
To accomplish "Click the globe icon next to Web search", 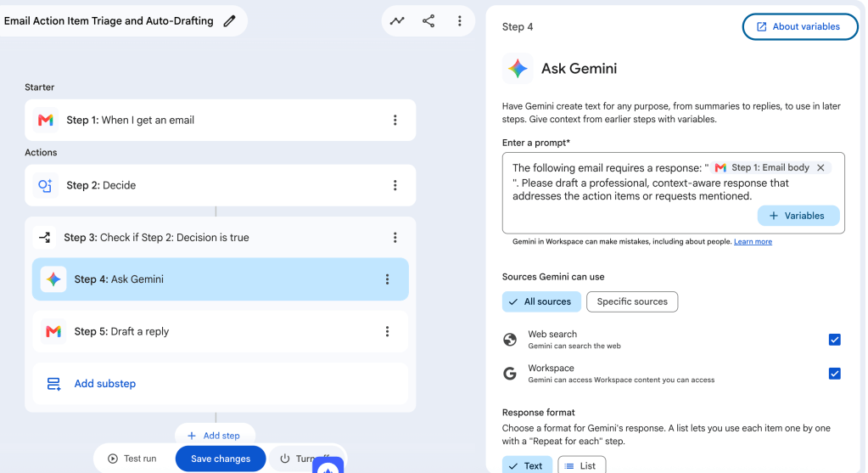I will 510,340.
